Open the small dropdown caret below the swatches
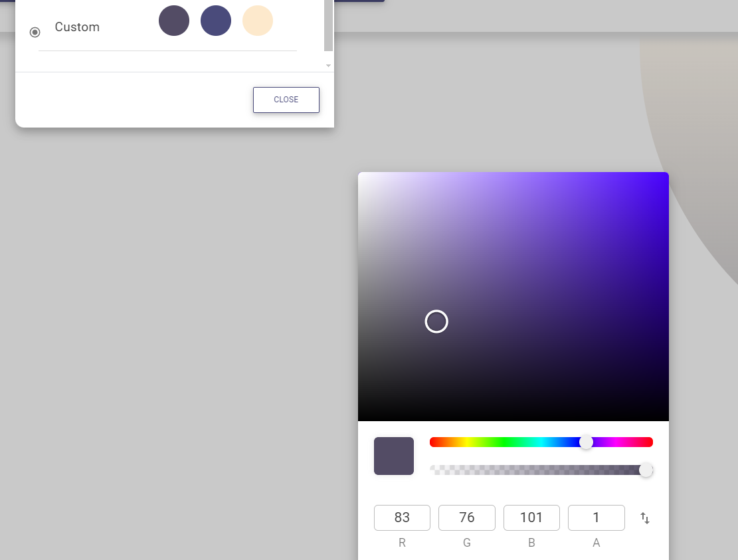The image size is (738, 560). (328, 66)
